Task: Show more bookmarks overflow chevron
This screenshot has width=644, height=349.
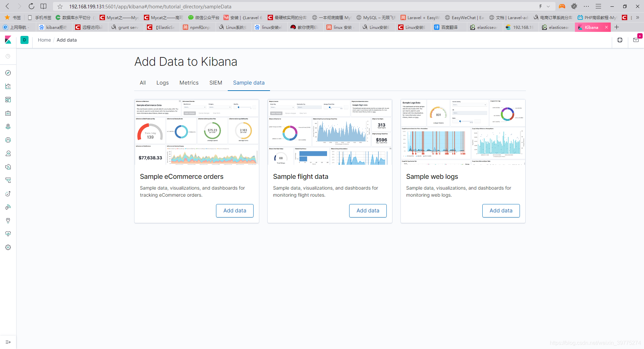Action: pyautogui.click(x=638, y=17)
